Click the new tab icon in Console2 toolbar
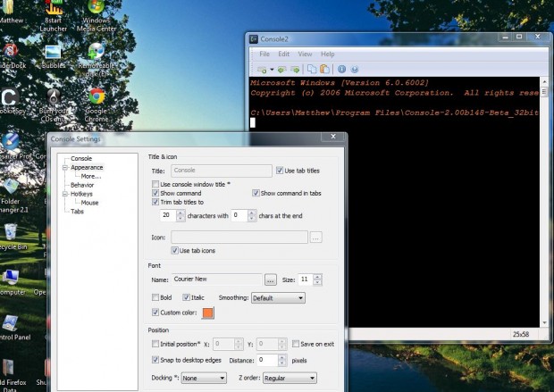 [262, 70]
